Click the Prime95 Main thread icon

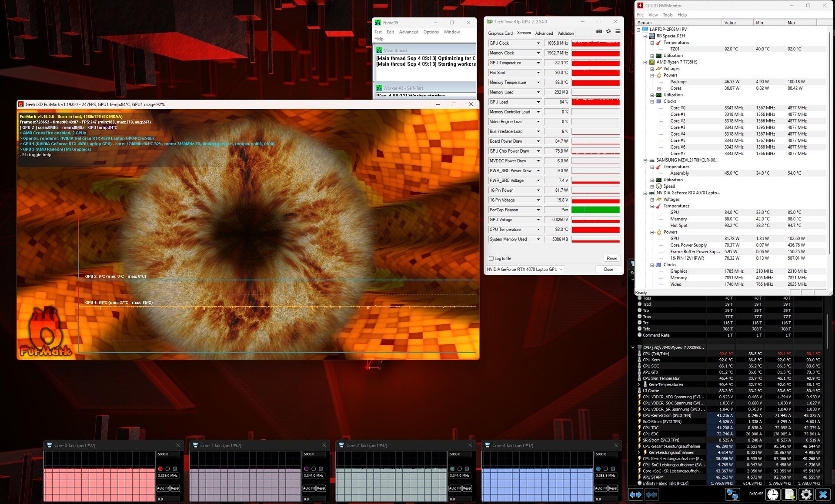(x=379, y=50)
